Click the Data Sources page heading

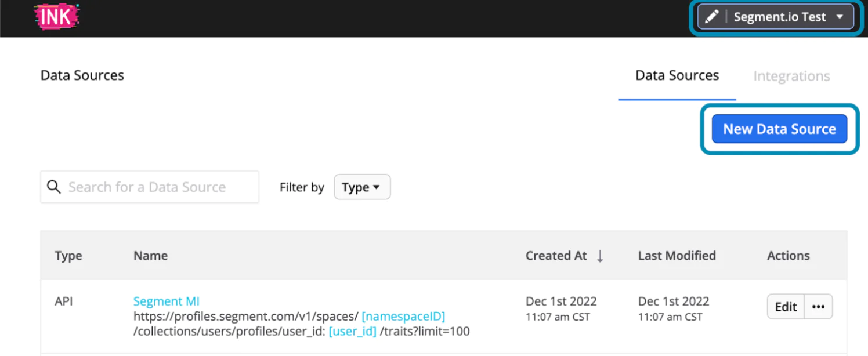[x=82, y=75]
